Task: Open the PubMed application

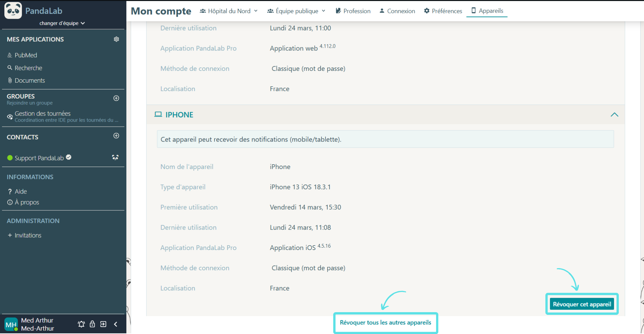Action: (x=26, y=55)
